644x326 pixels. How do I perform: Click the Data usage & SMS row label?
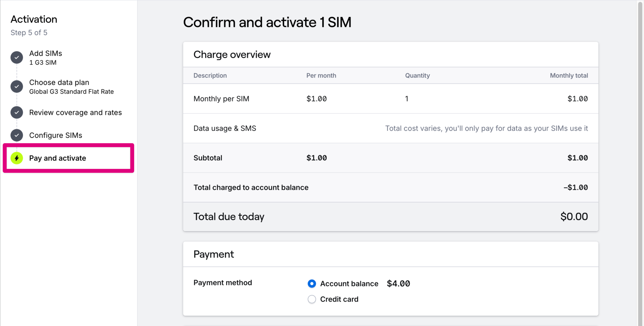pyautogui.click(x=225, y=128)
